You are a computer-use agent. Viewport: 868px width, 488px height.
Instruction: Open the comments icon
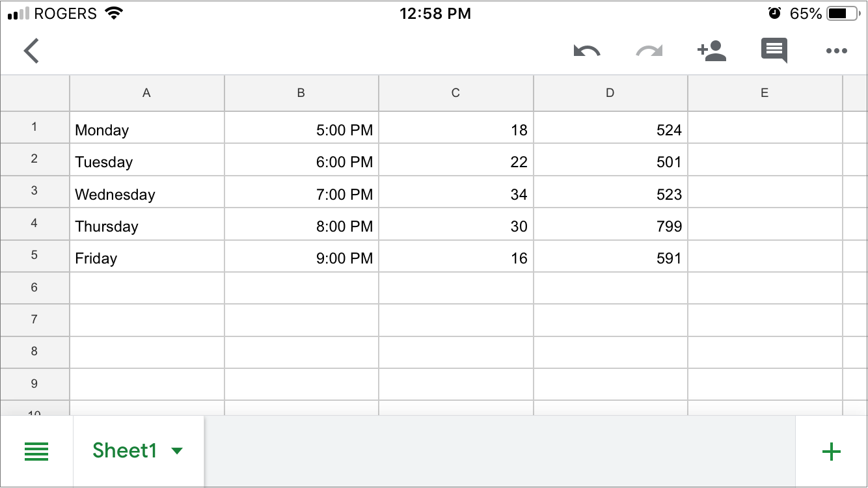coord(774,51)
